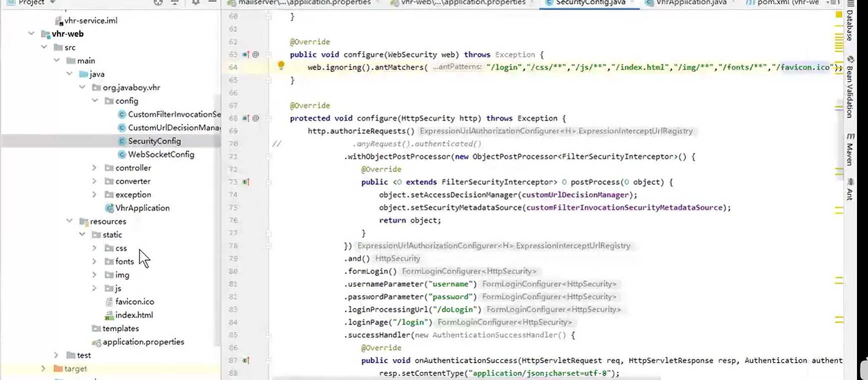868x380 pixels.
Task: Click the WebSocketConfig class icon in tree
Action: pos(122,154)
